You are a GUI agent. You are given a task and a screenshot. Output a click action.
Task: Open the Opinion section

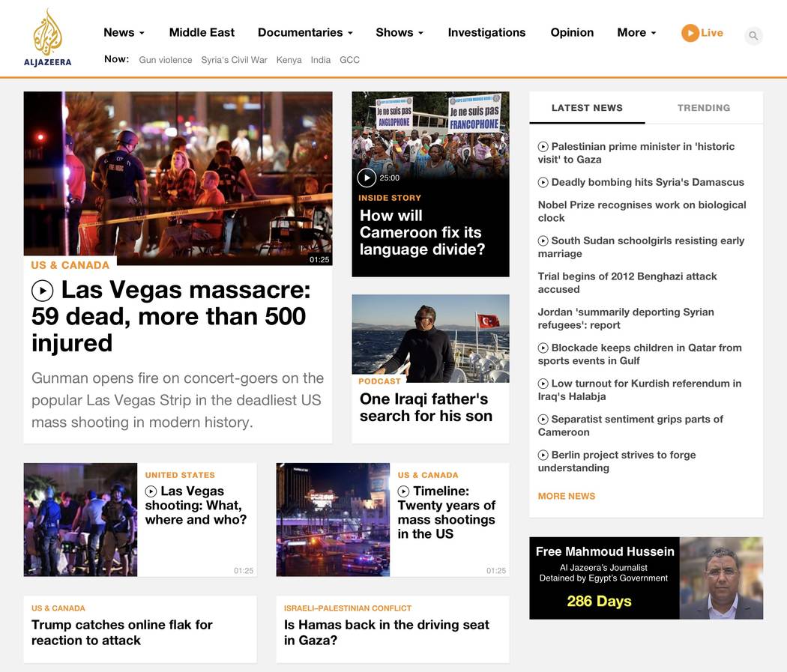(x=572, y=33)
